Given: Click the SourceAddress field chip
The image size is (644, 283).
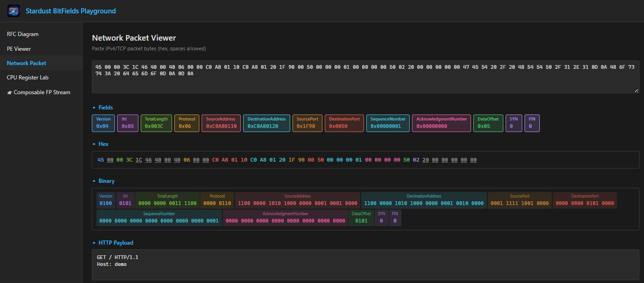Looking at the screenshot, I should click(221, 123).
